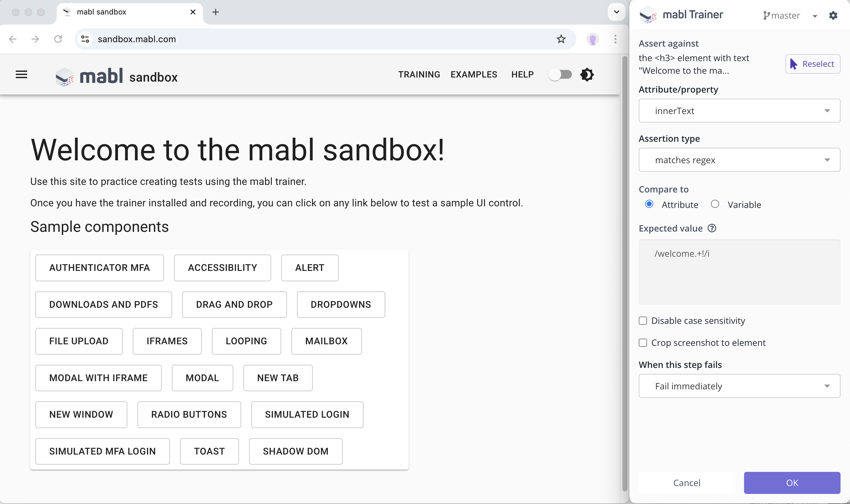850x504 pixels.
Task: Open the IFRAMES sample
Action: click(x=167, y=341)
